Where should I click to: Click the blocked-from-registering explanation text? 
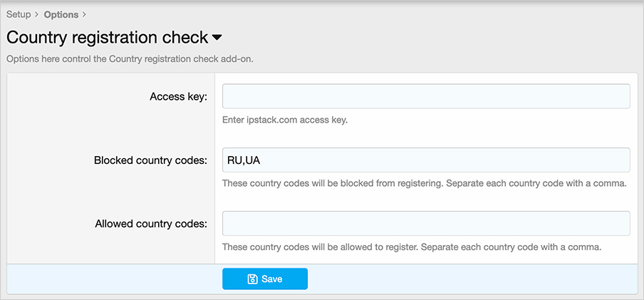click(424, 183)
